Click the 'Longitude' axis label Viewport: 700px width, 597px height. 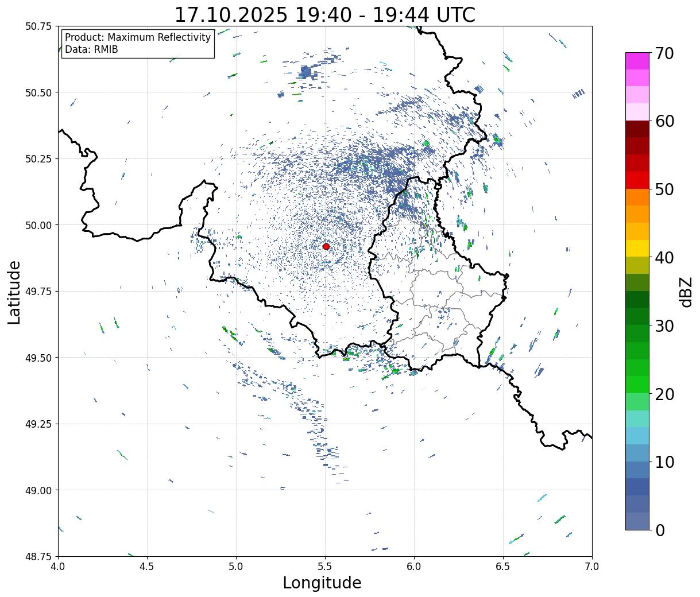coord(322,583)
